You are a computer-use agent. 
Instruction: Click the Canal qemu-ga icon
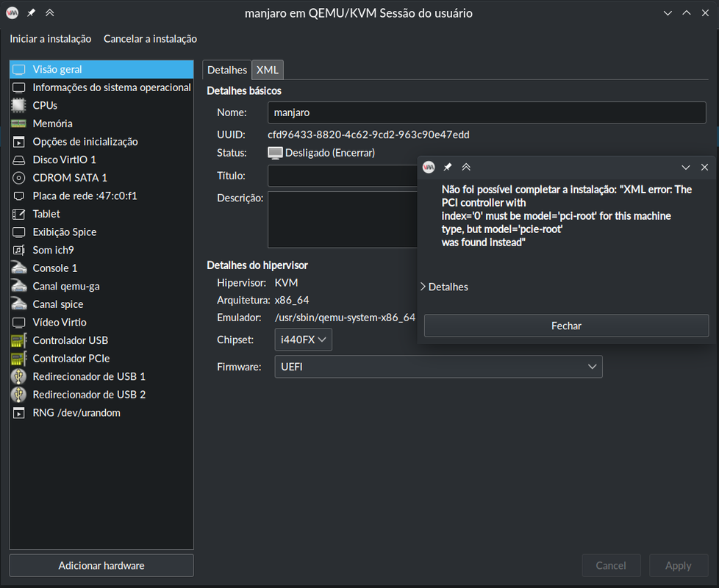tap(19, 287)
